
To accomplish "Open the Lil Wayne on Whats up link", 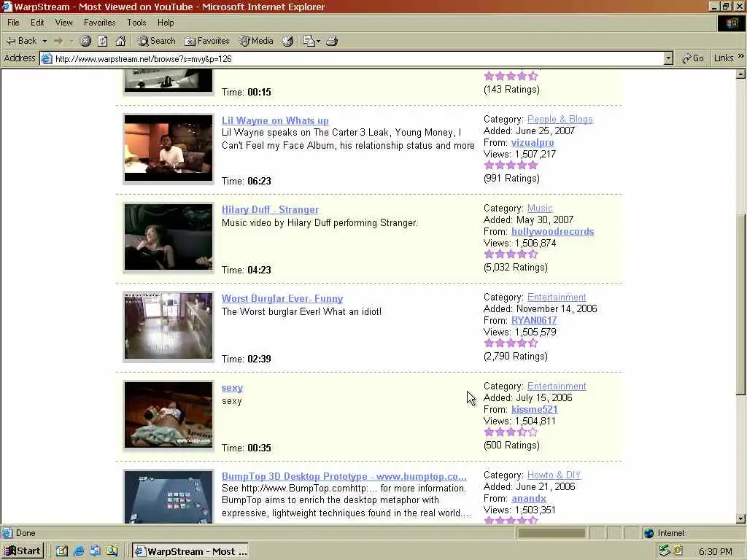I will pos(275,120).
